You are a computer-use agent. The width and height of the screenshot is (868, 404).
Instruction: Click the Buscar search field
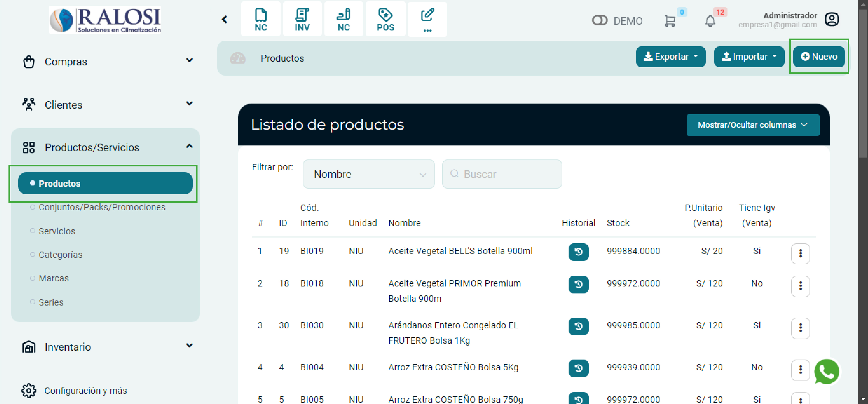(x=502, y=174)
